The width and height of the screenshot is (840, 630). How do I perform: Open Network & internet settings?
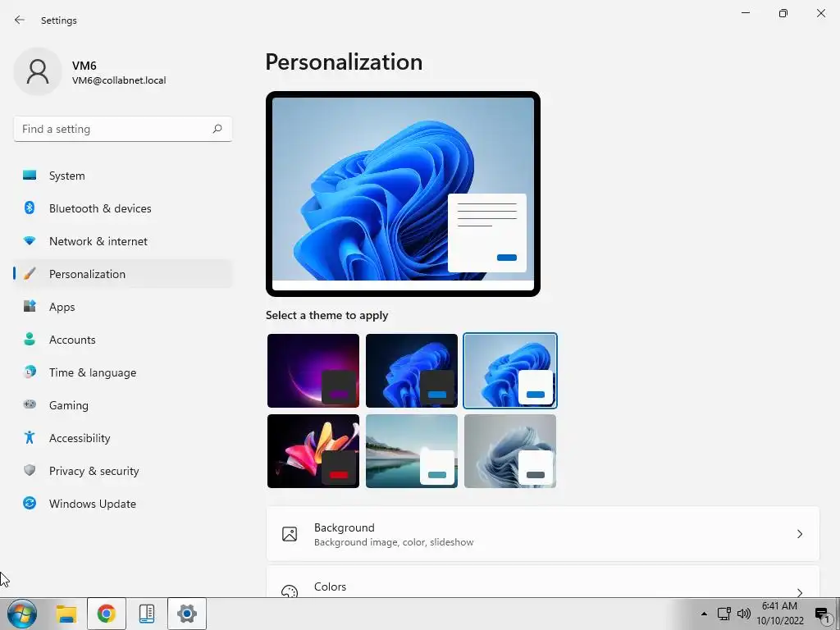[123, 241]
